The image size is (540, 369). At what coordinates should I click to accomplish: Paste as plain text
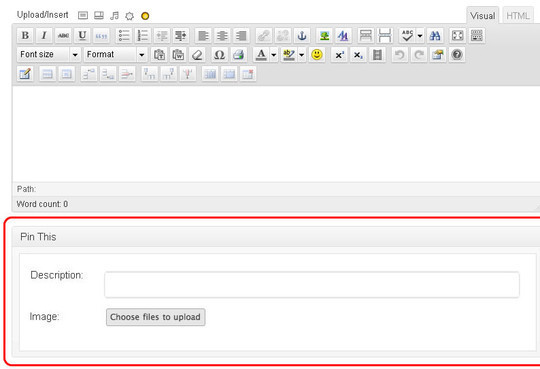[159, 54]
